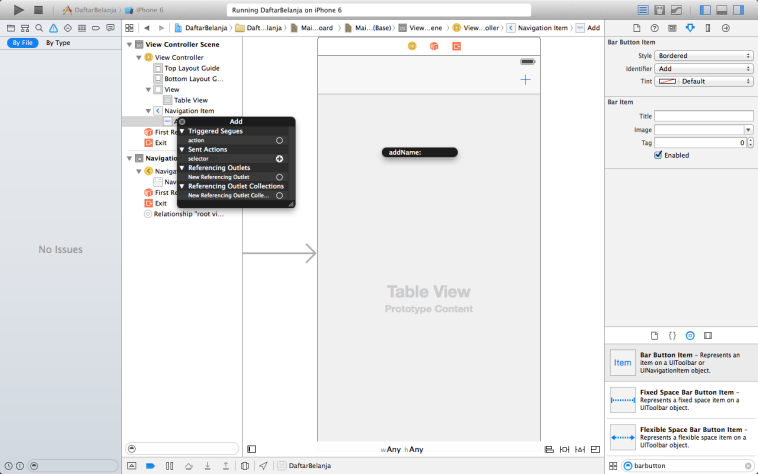
Task: Click the Tag stepper
Action: [750, 143]
